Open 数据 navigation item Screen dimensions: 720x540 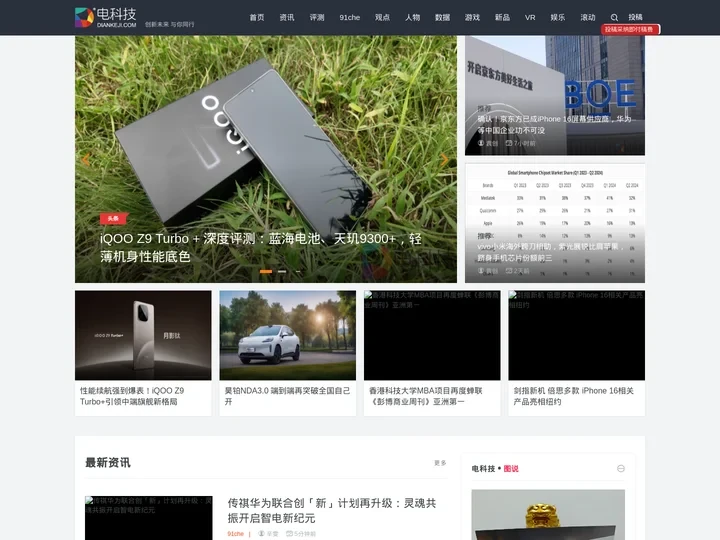[442, 17]
